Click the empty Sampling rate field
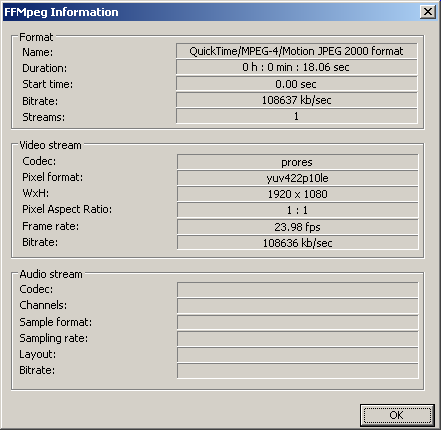The width and height of the screenshot is (441, 430). tap(297, 339)
